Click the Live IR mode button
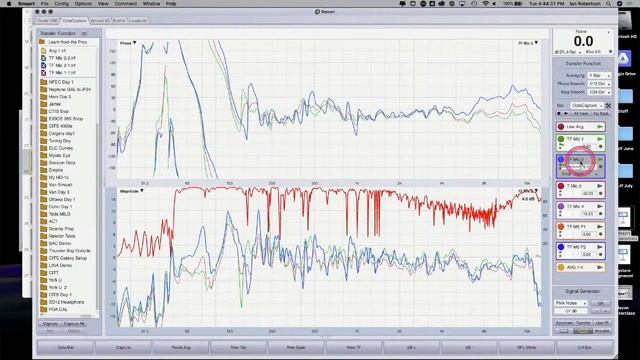The height and width of the screenshot is (360, 640). click(602, 323)
